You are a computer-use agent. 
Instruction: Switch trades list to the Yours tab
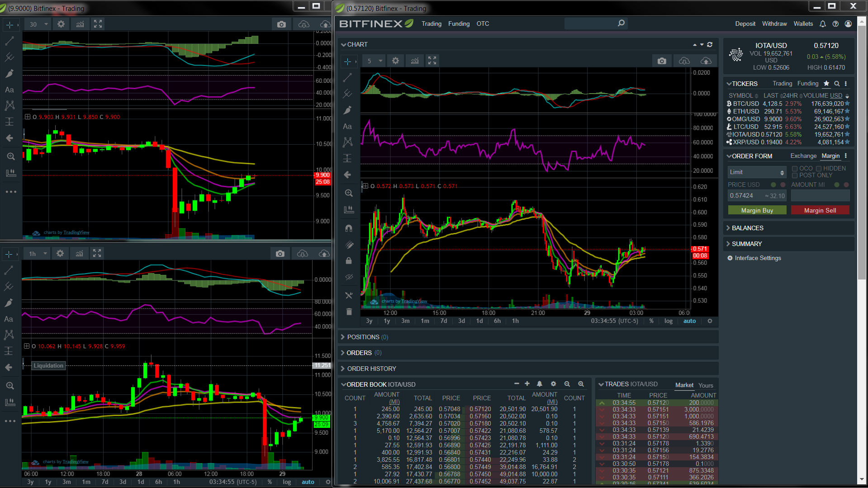click(x=706, y=385)
